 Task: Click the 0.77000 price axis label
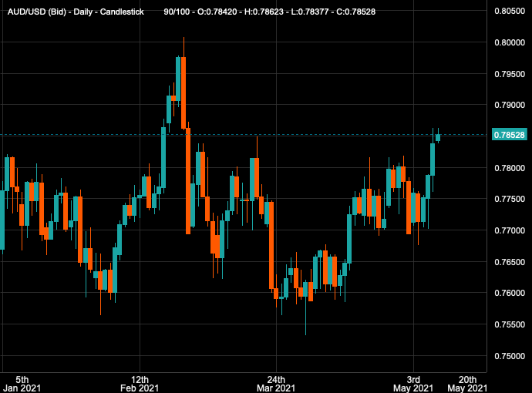click(x=510, y=230)
